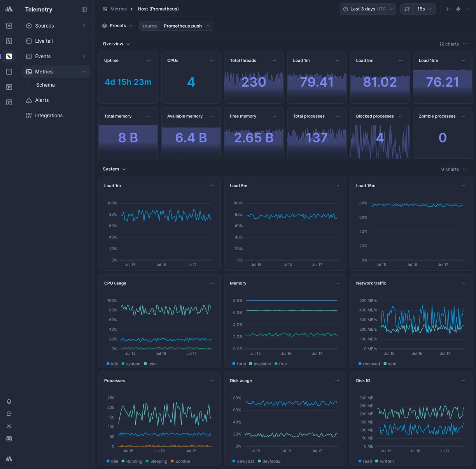
Task: Click the plus icon in top bar
Action: [x=448, y=9]
